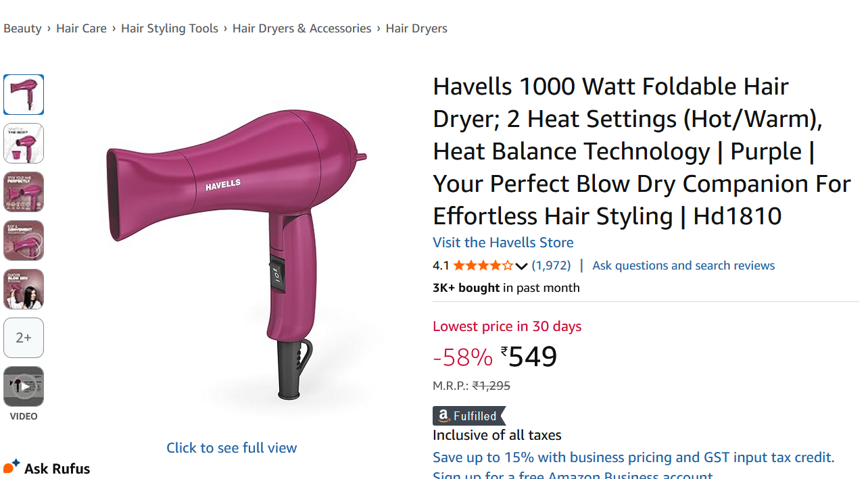Click Ask questions and search reviews

click(x=683, y=266)
